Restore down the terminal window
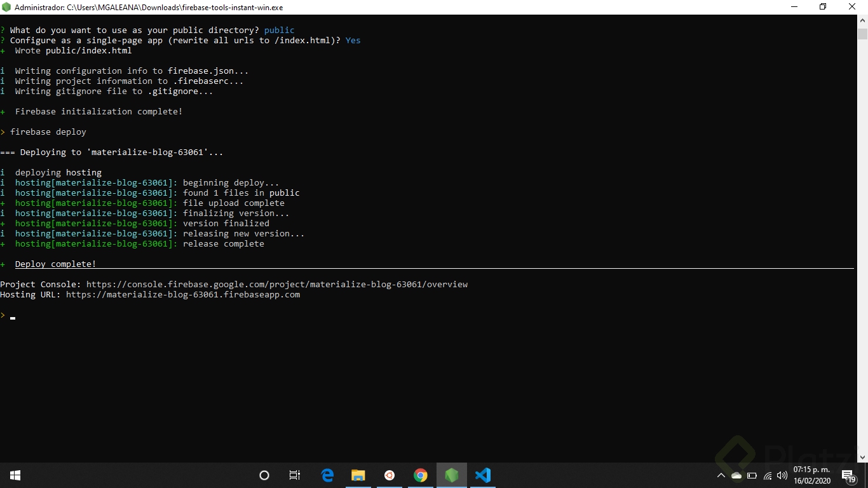This screenshot has height=488, width=868. [823, 7]
